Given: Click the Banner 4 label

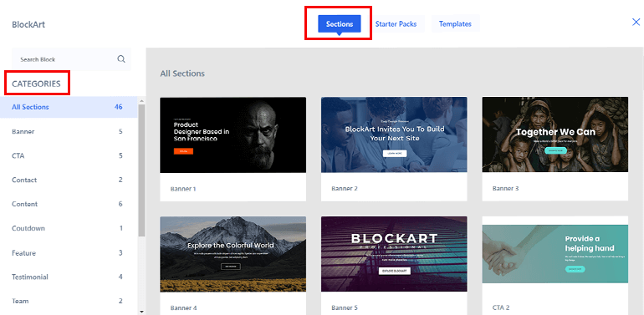Looking at the screenshot, I should (x=183, y=307).
